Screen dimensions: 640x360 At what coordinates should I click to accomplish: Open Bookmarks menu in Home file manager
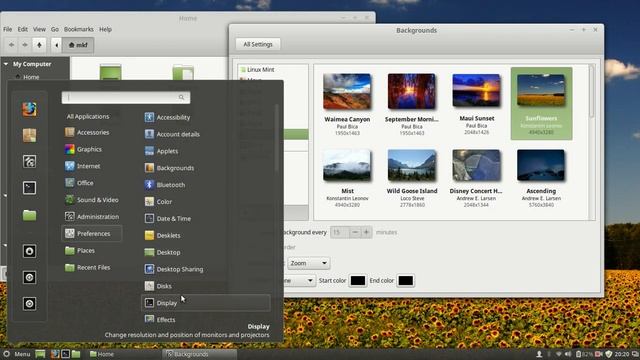(x=79, y=29)
